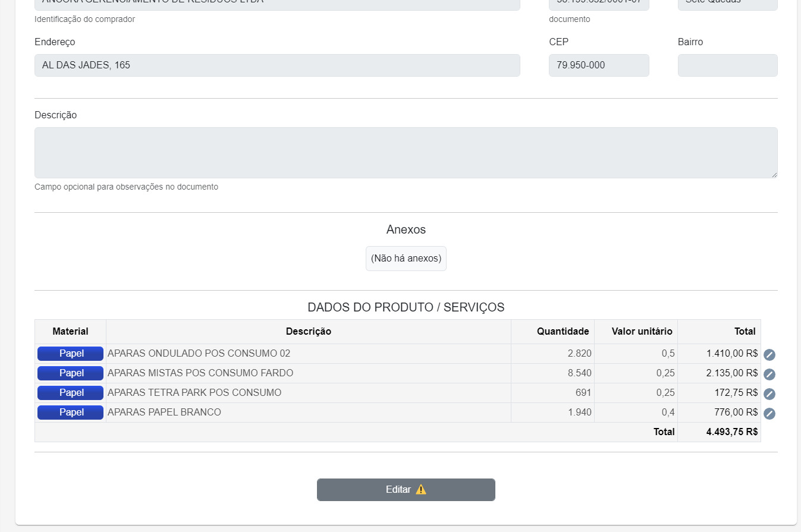Image resolution: width=801 pixels, height=532 pixels.
Task: Edit the APARAS MISTAS POS CONSUMO FARDO row
Action: (769, 374)
